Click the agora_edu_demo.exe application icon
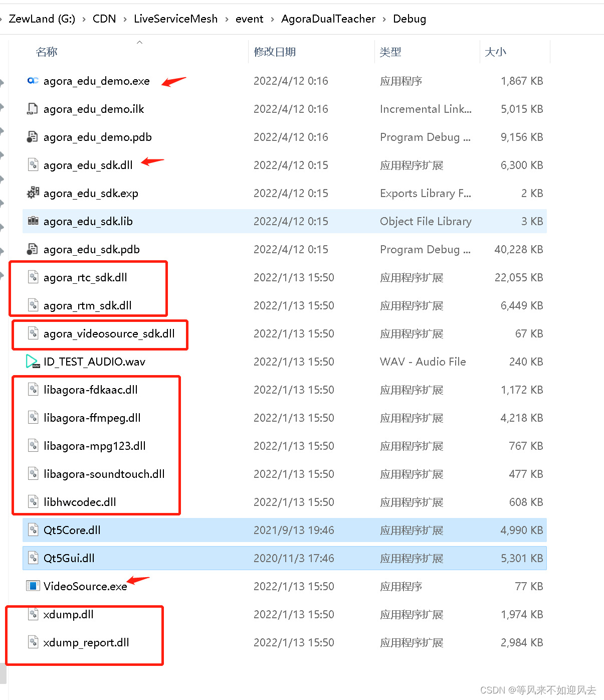Screen dimensions: 604x700 [x=33, y=81]
